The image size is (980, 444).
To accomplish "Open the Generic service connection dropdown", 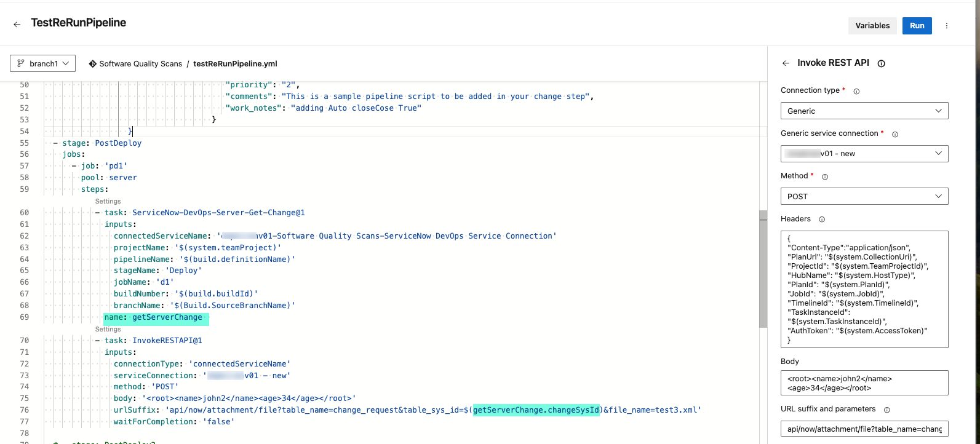I will tap(864, 153).
